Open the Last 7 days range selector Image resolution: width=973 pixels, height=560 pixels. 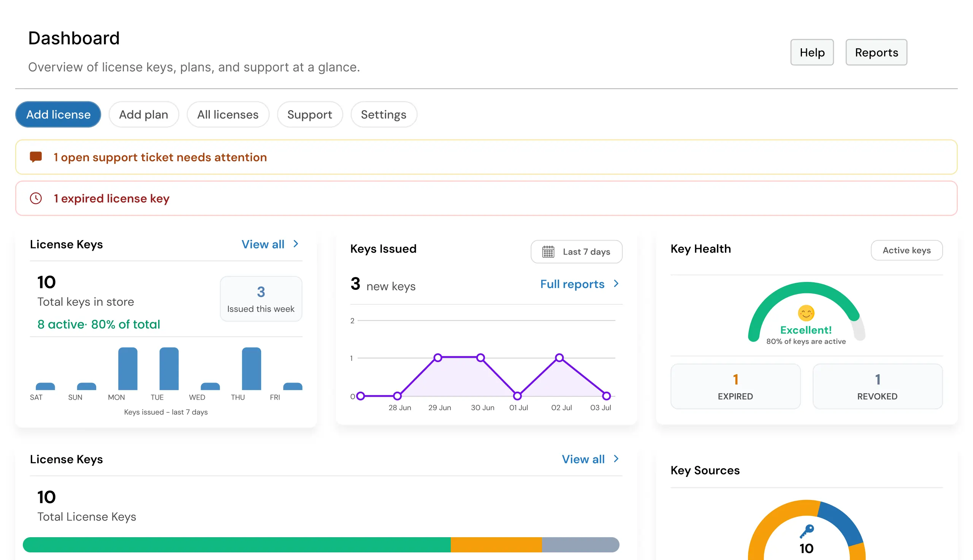[x=576, y=252]
